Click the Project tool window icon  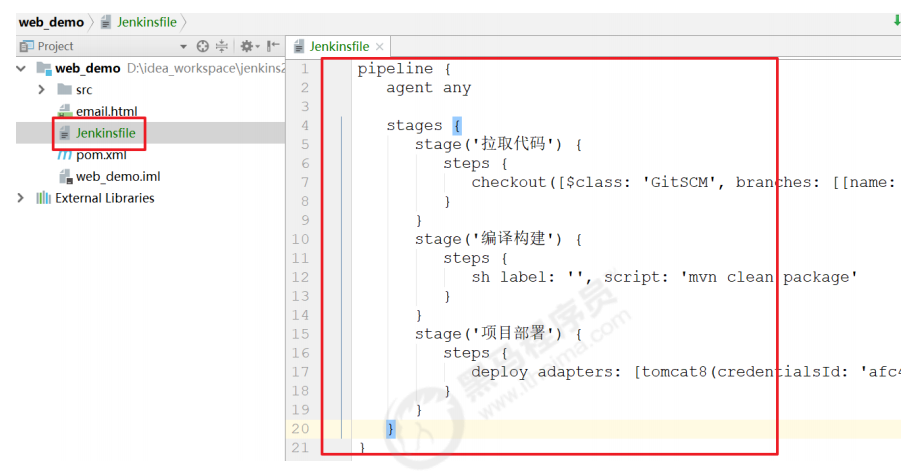pos(27,46)
